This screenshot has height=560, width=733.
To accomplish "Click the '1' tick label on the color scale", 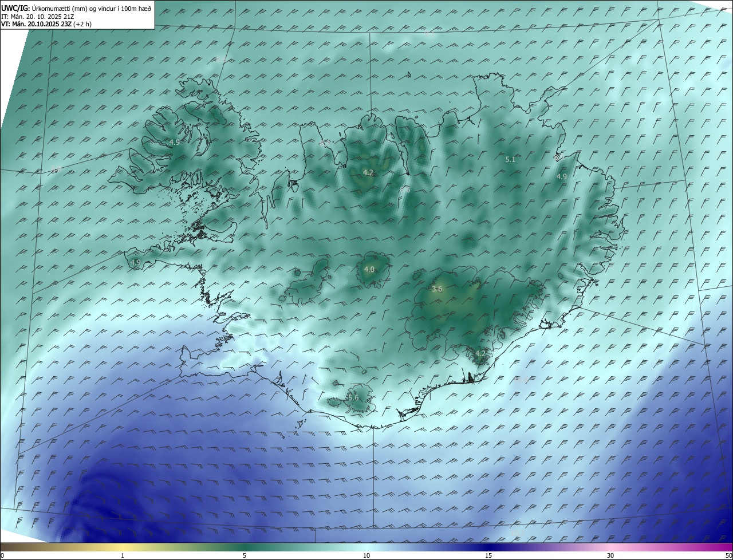I will point(123,555).
